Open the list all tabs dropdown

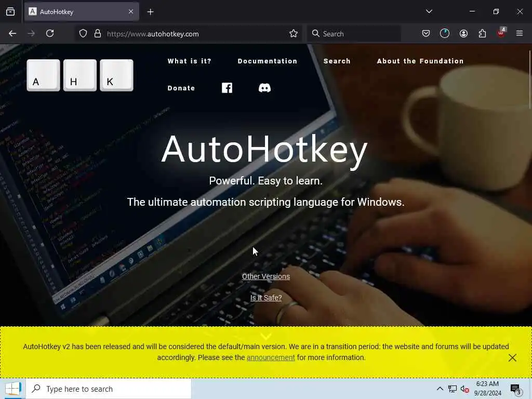429,11
